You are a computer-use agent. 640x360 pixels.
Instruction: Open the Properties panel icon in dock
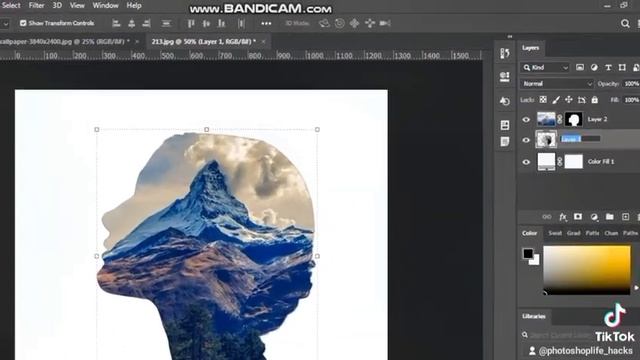[505, 76]
